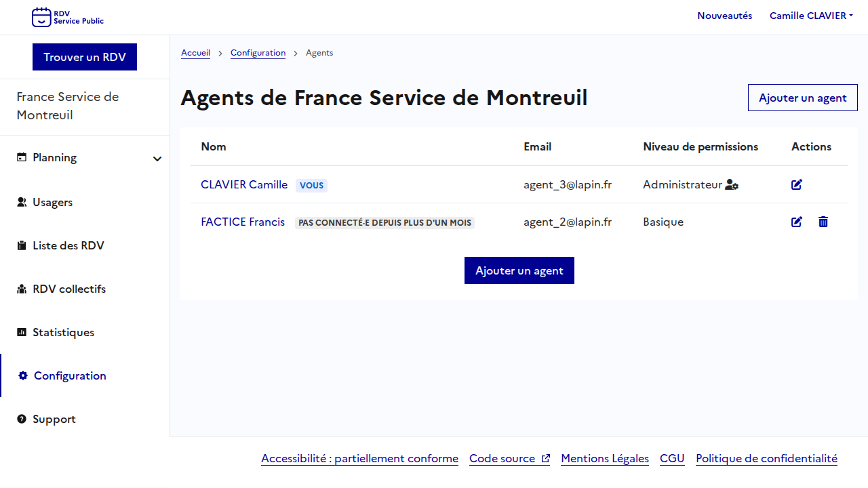Screen dimensions: 868x488
Task: Click edit icon for FACTICE Francis
Action: (797, 222)
